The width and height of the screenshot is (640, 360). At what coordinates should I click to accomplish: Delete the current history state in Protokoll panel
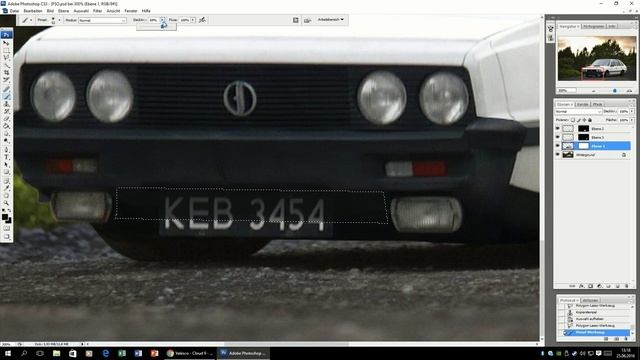tap(626, 339)
